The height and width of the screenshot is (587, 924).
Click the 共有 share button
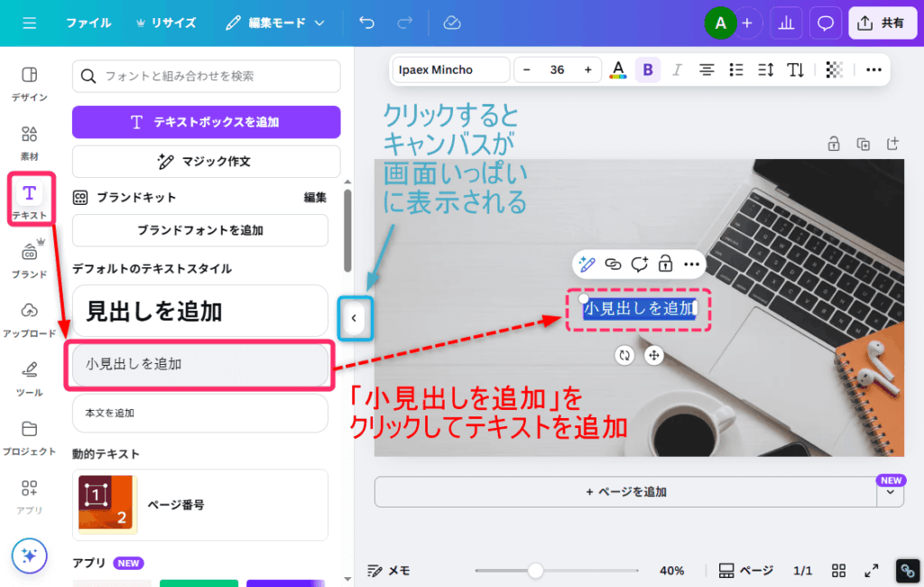882,23
